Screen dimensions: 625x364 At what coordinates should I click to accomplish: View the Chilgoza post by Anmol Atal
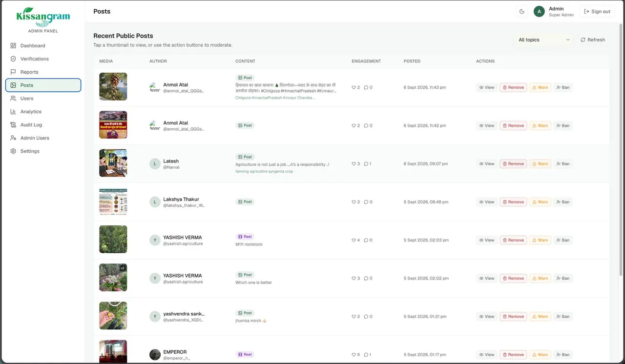pyautogui.click(x=487, y=88)
